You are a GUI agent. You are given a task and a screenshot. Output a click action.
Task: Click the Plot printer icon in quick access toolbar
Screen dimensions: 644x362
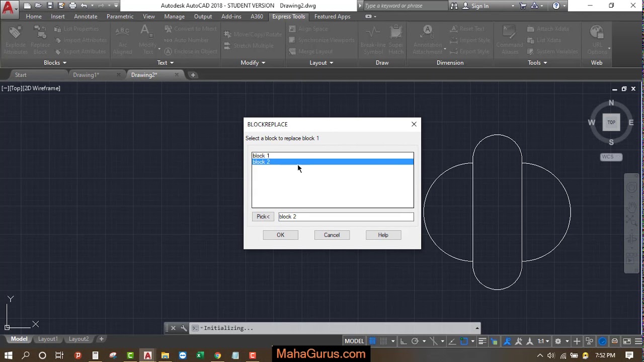(72, 6)
